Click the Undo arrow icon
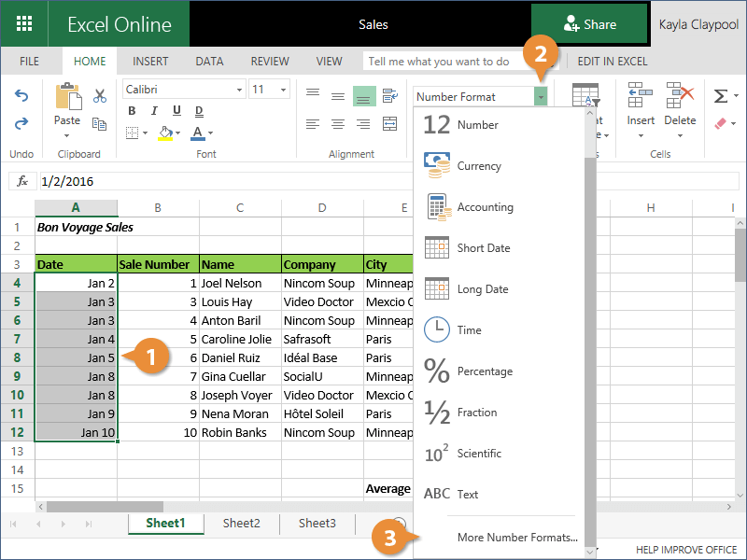 21,96
